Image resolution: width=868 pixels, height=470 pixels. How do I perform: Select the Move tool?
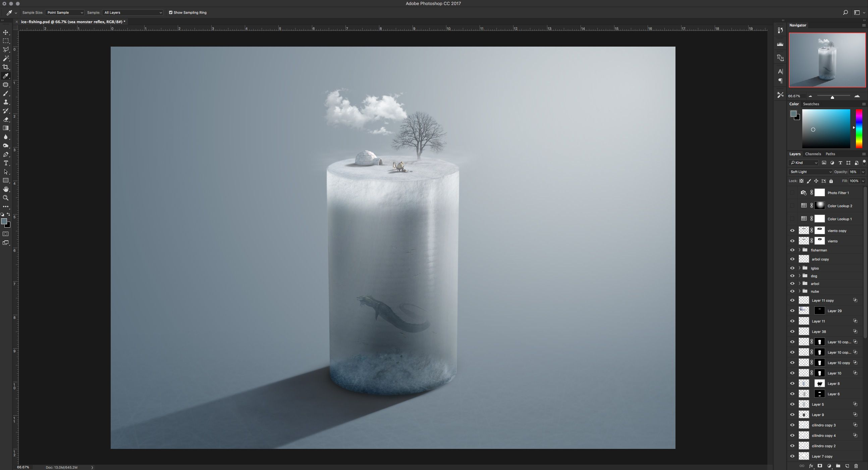pos(6,32)
